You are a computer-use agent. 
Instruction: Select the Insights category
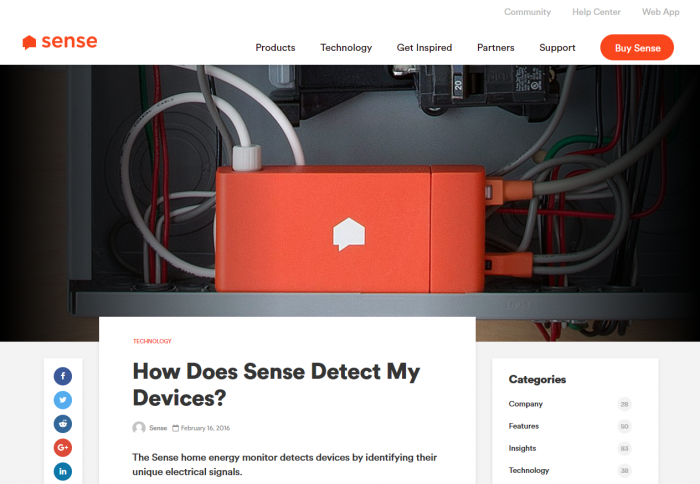(x=522, y=448)
